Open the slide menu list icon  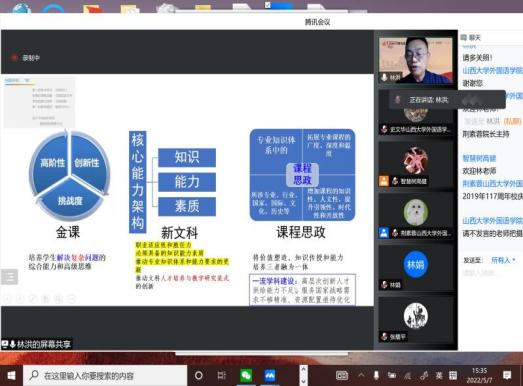(x=9, y=277)
